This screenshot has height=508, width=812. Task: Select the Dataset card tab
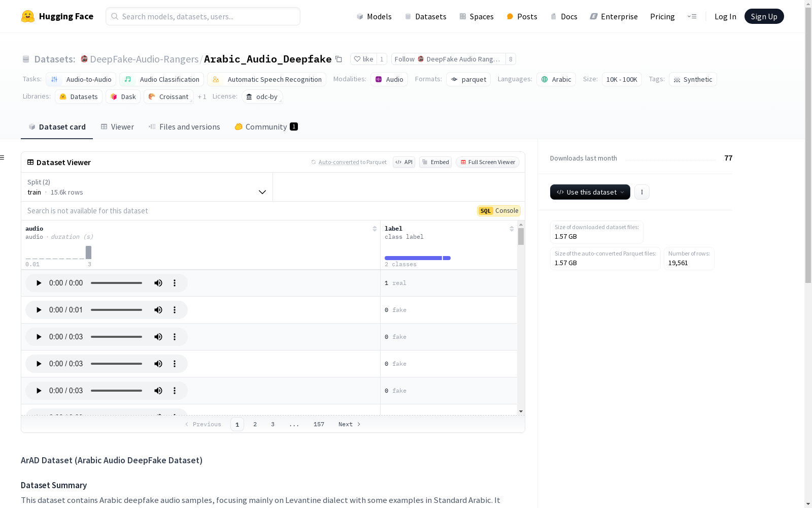coord(57,126)
